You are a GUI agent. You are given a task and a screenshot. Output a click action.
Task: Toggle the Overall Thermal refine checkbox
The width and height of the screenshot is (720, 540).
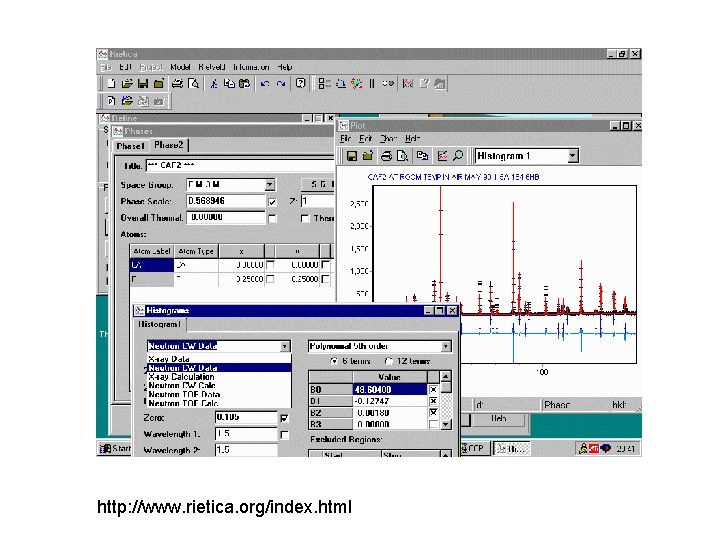click(x=272, y=219)
